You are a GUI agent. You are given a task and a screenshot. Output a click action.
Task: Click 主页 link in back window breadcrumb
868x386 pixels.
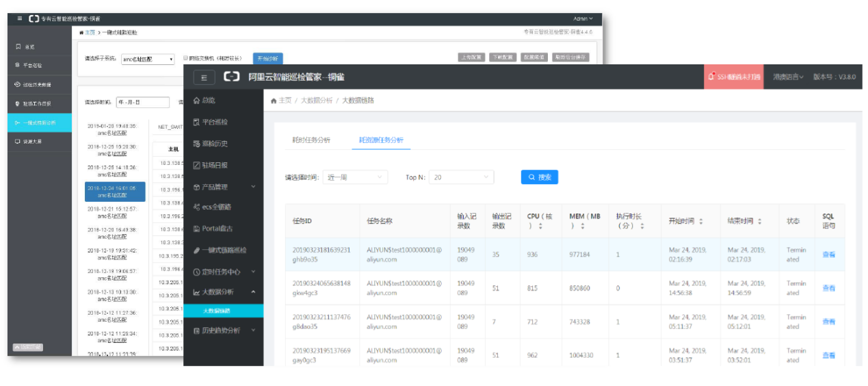tap(90, 33)
